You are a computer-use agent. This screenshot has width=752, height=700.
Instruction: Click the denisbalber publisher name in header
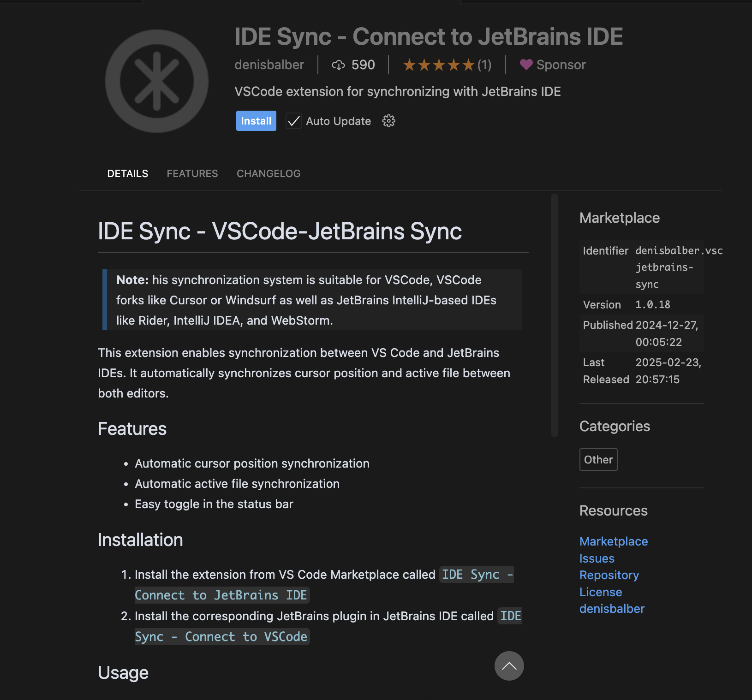(x=269, y=65)
